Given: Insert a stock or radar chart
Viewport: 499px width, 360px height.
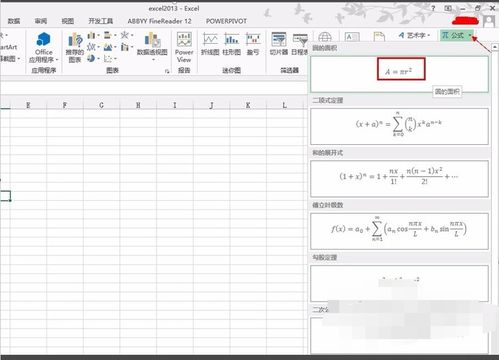Looking at the screenshot, I should coord(125,35).
